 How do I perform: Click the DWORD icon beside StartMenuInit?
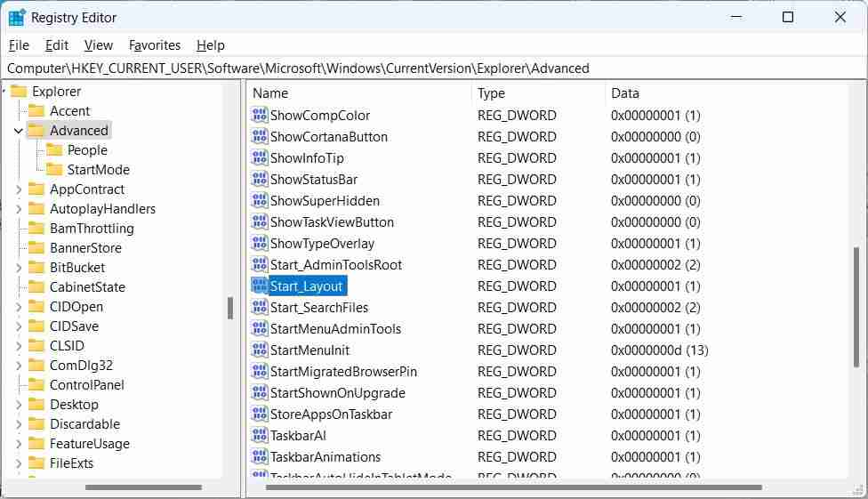point(260,350)
